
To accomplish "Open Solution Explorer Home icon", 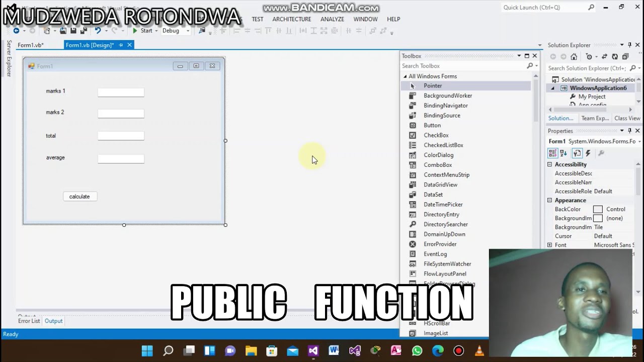I will [x=574, y=57].
